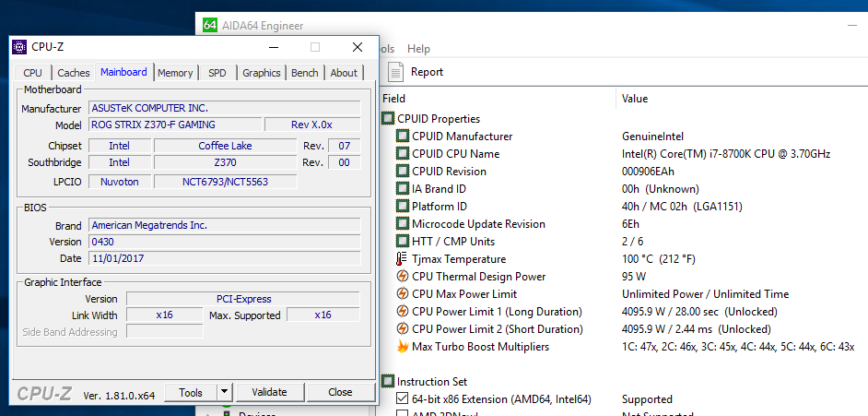Viewport: 868px width, 416px height.
Task: Open the Memory tab in CPU-Z
Action: pyautogui.click(x=175, y=73)
